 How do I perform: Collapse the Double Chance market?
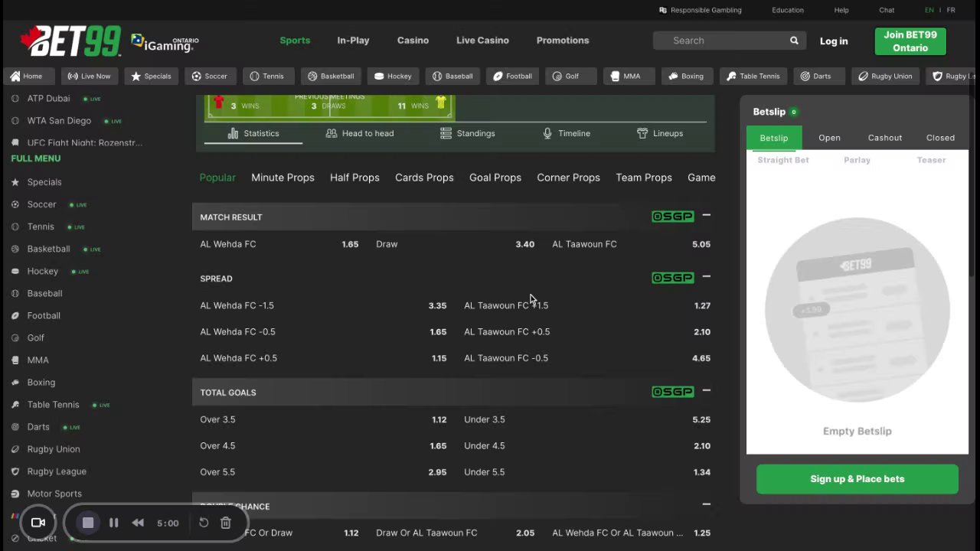[x=706, y=504]
